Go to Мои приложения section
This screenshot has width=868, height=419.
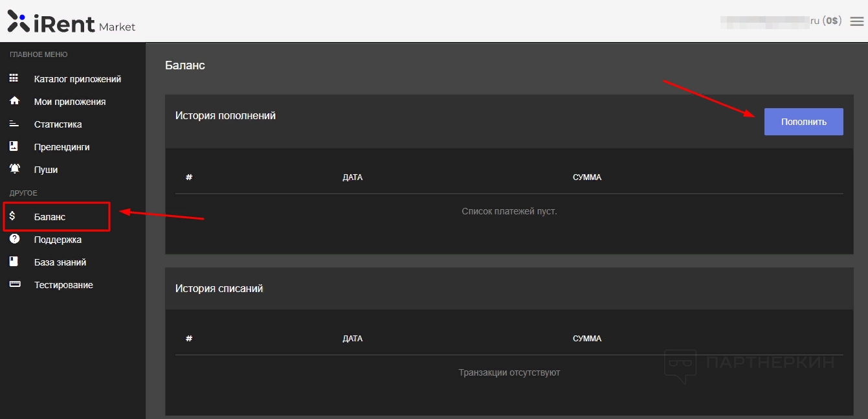(x=70, y=102)
